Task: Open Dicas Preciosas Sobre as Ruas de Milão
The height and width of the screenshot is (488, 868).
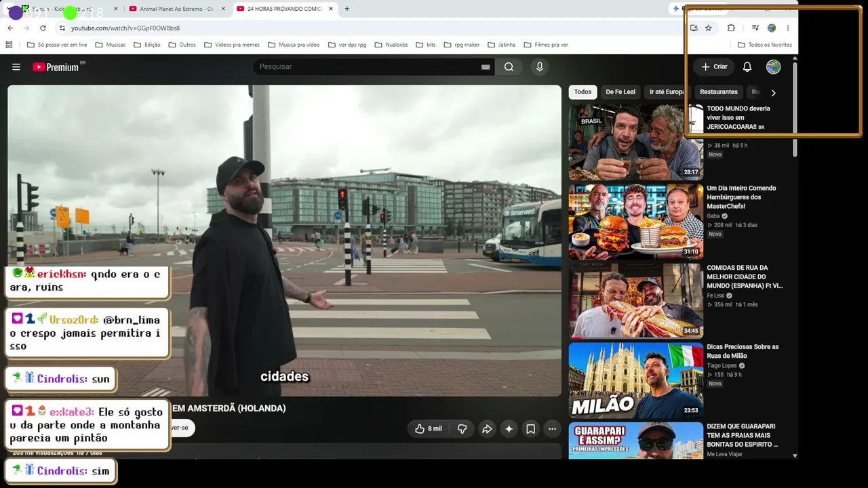Action: coord(743,351)
